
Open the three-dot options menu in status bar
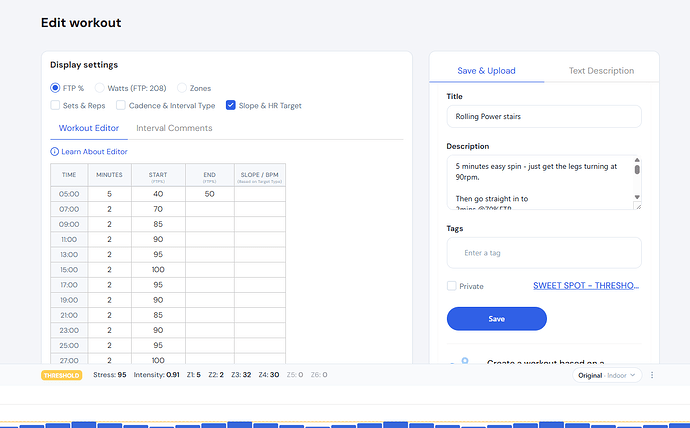click(652, 375)
